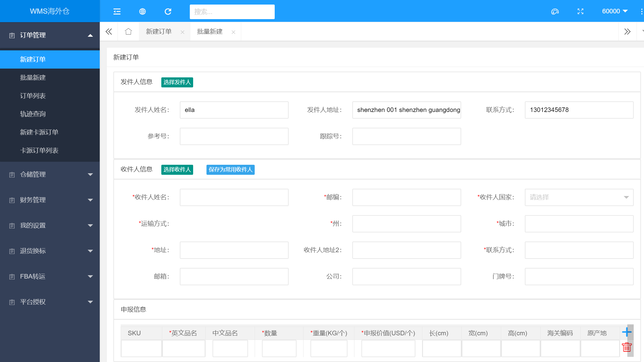Click the 选择发件人 button
The width and height of the screenshot is (644, 362).
pos(177,82)
